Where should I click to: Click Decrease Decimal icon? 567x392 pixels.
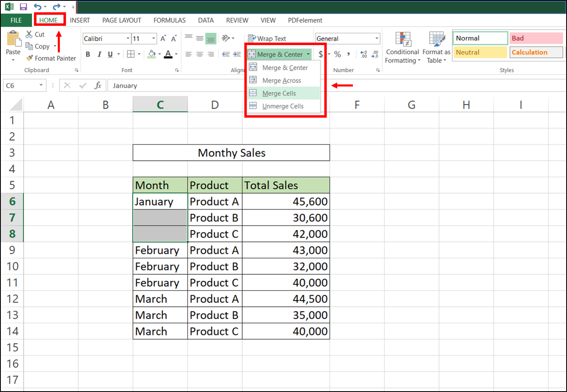coord(375,54)
